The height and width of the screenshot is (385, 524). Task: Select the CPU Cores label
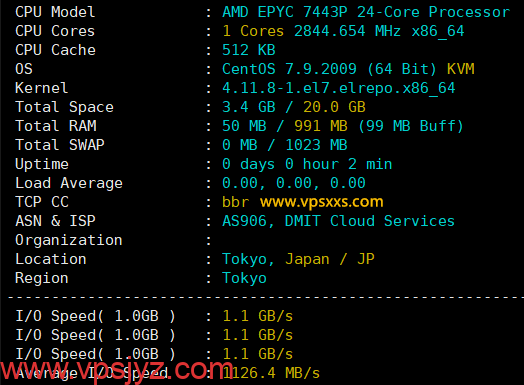tap(55, 31)
